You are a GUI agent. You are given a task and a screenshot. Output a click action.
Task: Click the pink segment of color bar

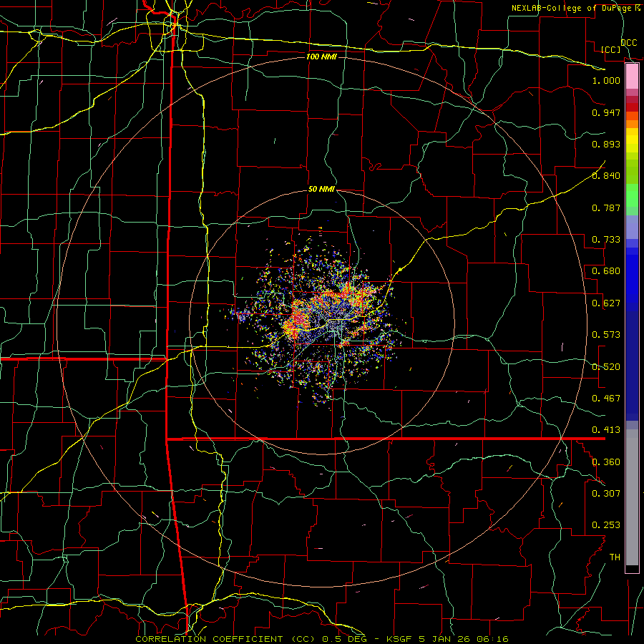coord(632,77)
